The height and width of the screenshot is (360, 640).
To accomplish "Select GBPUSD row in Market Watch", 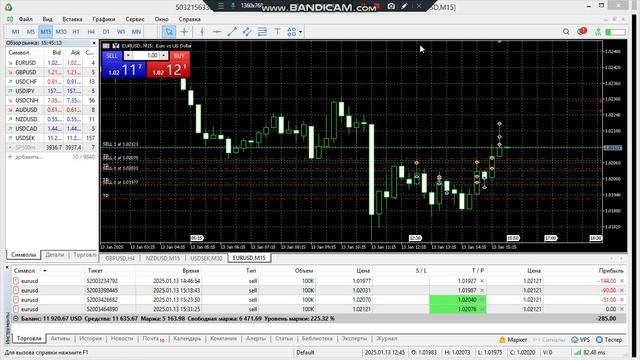I will tap(51, 72).
